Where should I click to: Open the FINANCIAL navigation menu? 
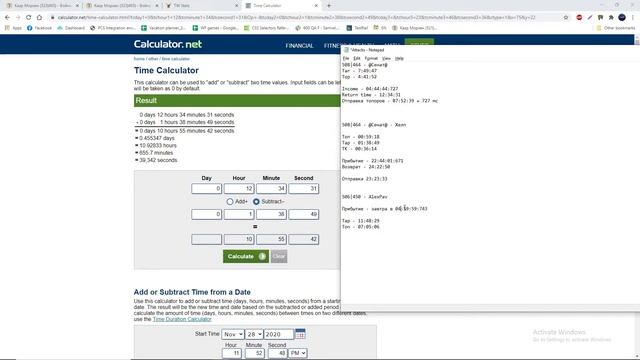(300, 46)
